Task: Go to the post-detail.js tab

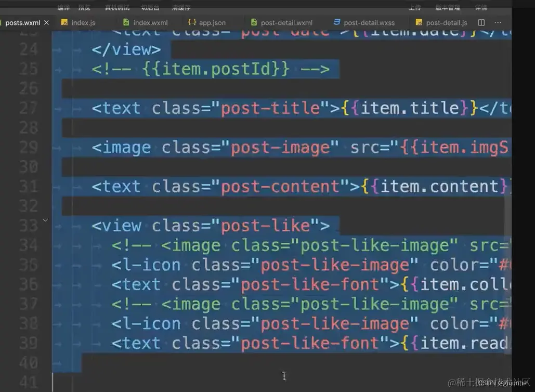Action: coord(441,22)
